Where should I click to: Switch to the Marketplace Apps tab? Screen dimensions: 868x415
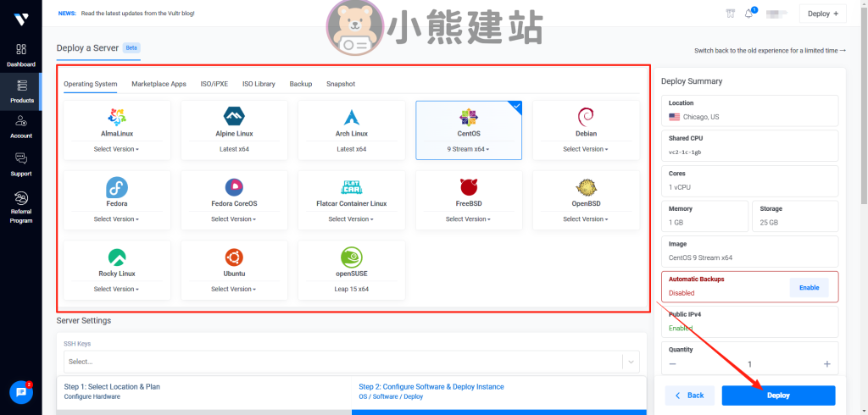[159, 85]
